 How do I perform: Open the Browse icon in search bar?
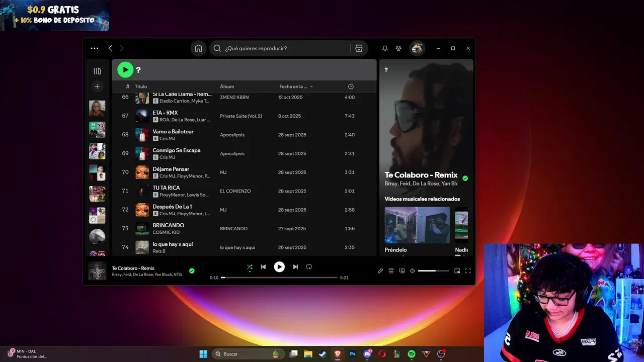point(359,48)
